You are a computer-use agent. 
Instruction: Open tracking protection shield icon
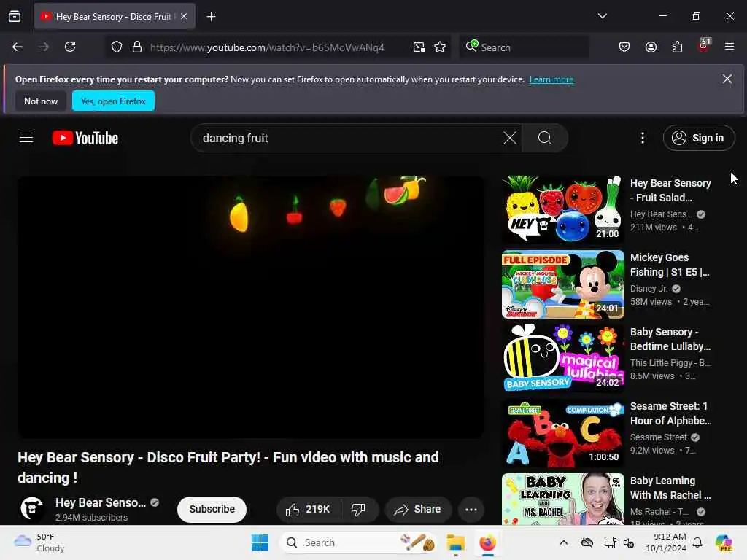click(117, 47)
